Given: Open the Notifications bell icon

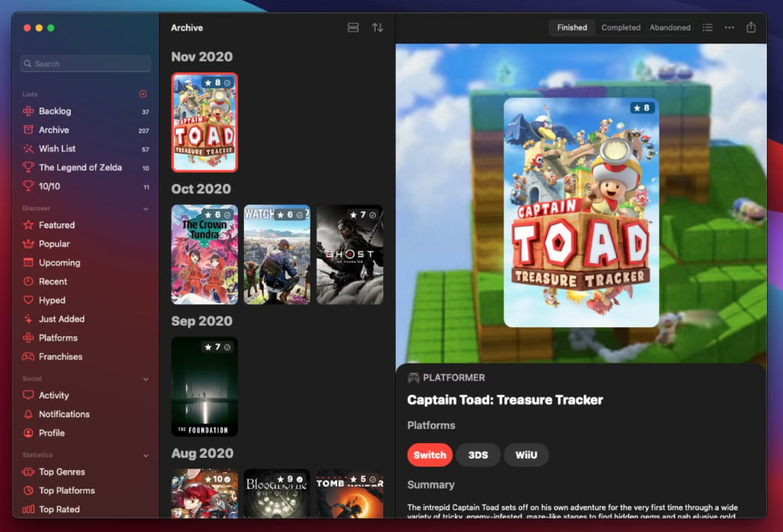Looking at the screenshot, I should pyautogui.click(x=28, y=414).
